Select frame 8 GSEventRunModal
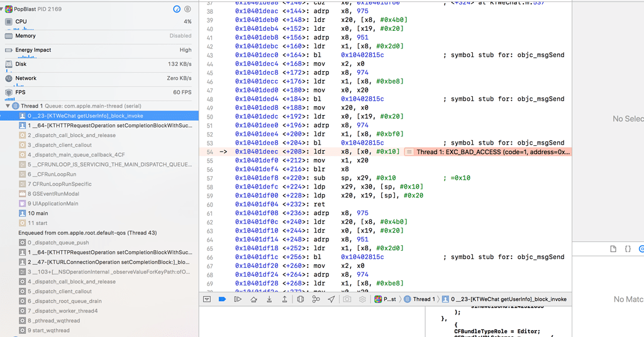Screen dimensions: 644x337 click(x=99, y=194)
